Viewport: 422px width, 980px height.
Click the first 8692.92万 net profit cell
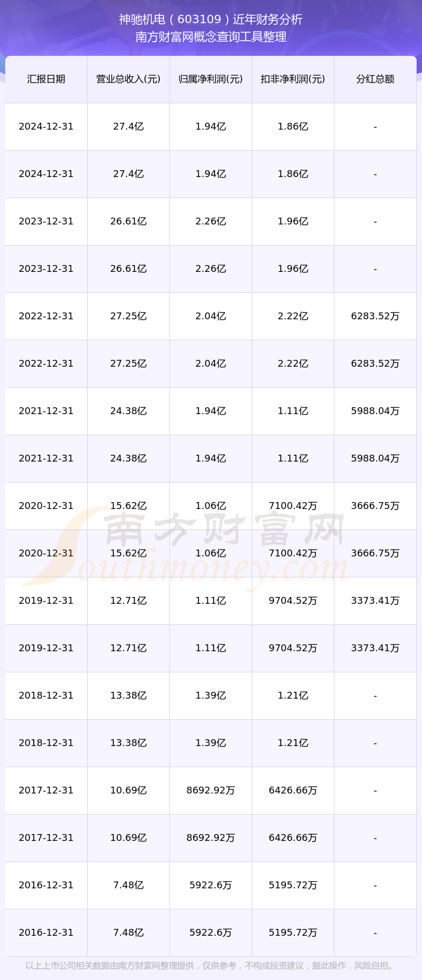point(210,790)
